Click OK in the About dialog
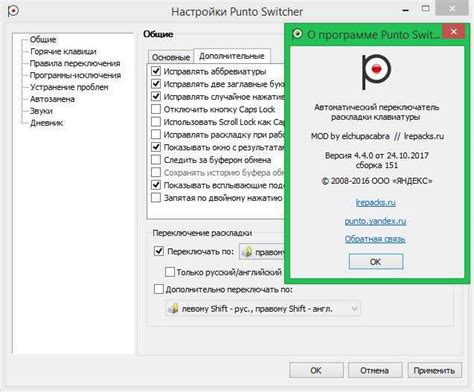 point(376,262)
